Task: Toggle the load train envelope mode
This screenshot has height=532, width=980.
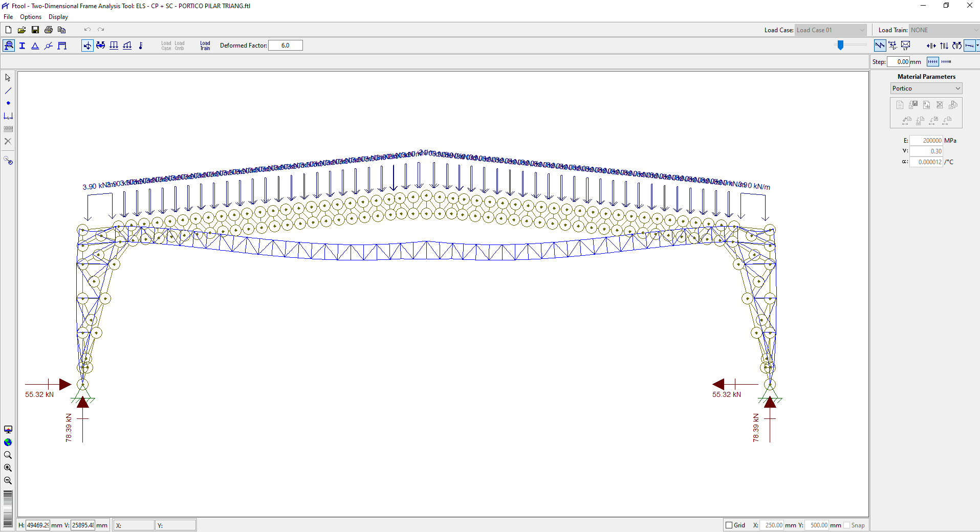Action: click(x=906, y=46)
